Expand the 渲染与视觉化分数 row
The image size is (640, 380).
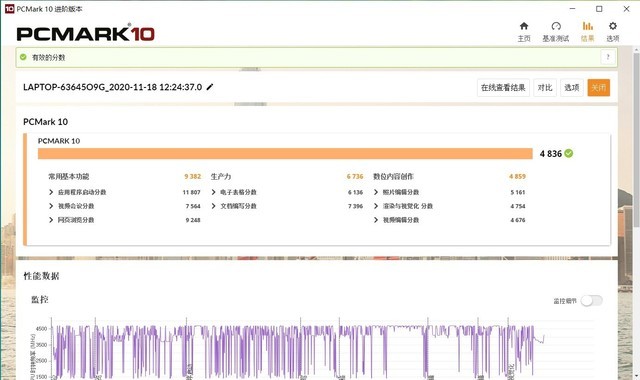tap(376, 206)
